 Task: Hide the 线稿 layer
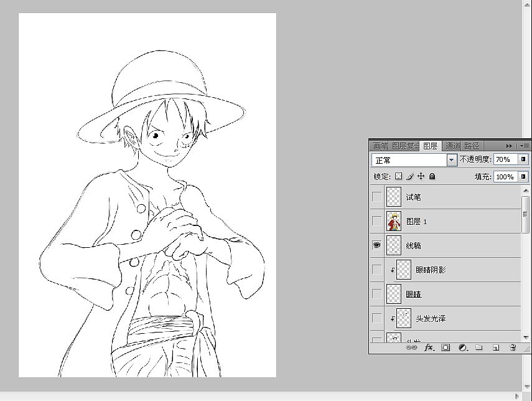tap(377, 245)
